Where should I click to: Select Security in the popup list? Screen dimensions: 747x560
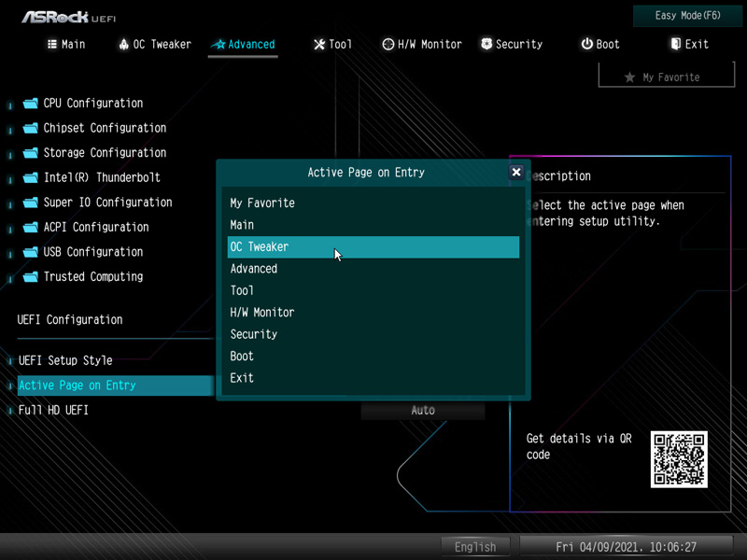point(373,335)
